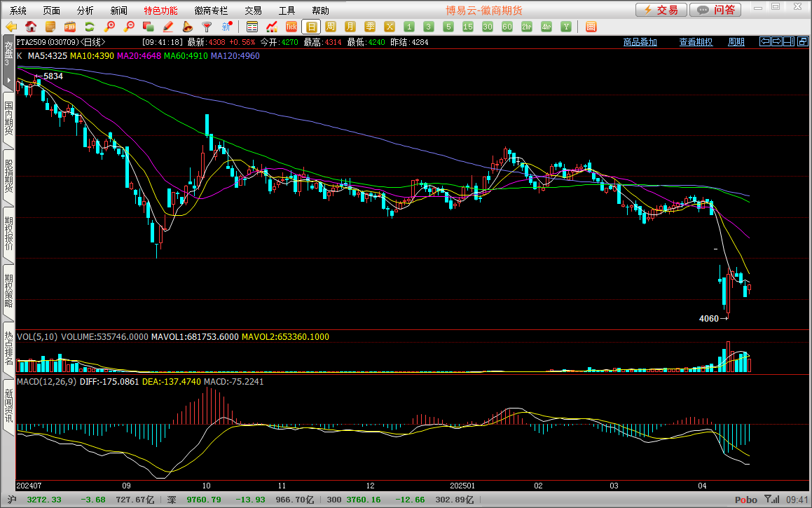812x508 pixels.
Task: Open the Tick chart icon
Action: tap(291, 27)
